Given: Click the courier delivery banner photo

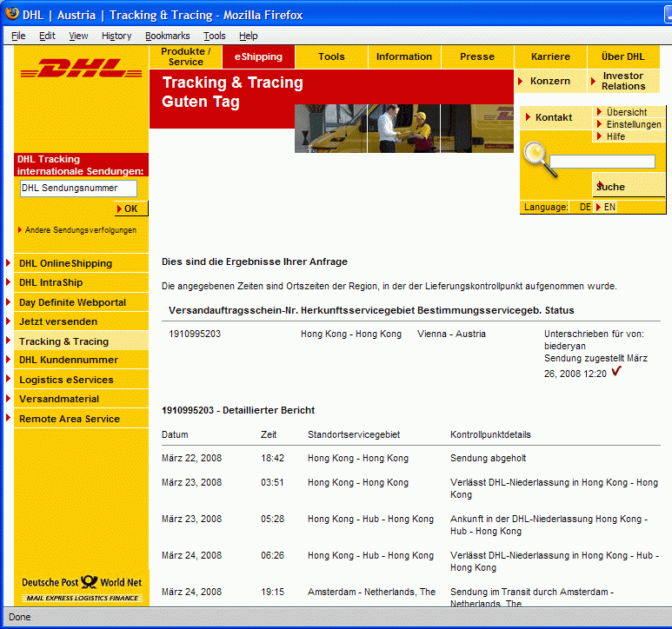Looking at the screenshot, I should (404, 129).
